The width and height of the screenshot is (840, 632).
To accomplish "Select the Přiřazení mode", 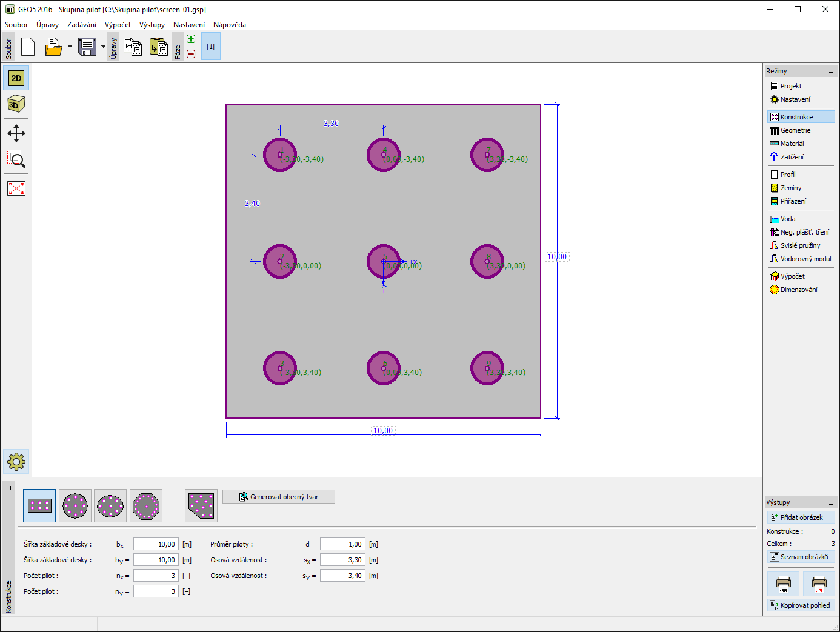I will [801, 201].
